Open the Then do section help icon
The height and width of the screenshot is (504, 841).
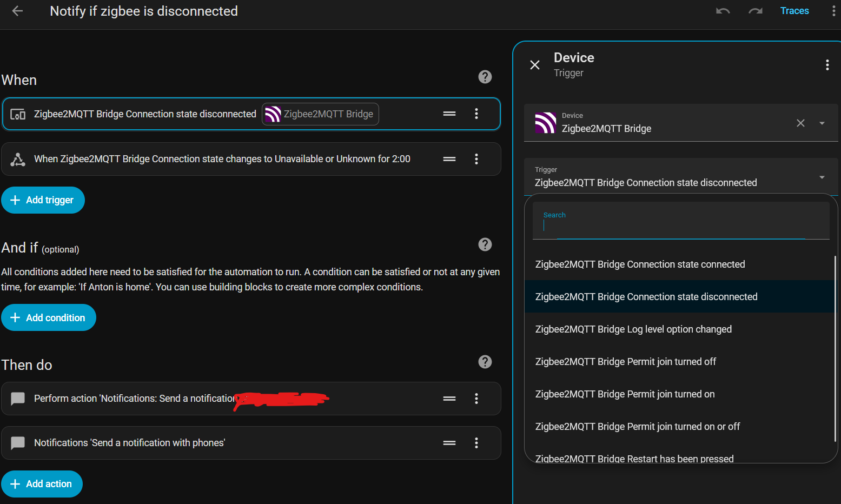[x=485, y=362]
